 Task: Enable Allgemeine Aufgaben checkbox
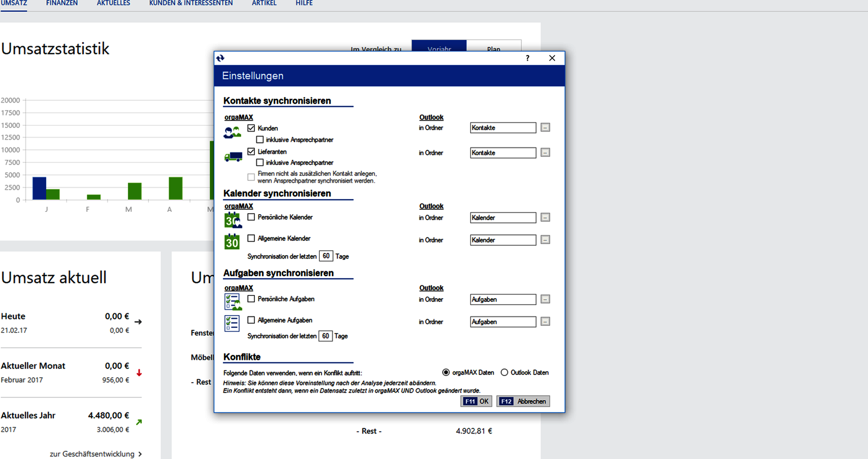[x=251, y=320]
